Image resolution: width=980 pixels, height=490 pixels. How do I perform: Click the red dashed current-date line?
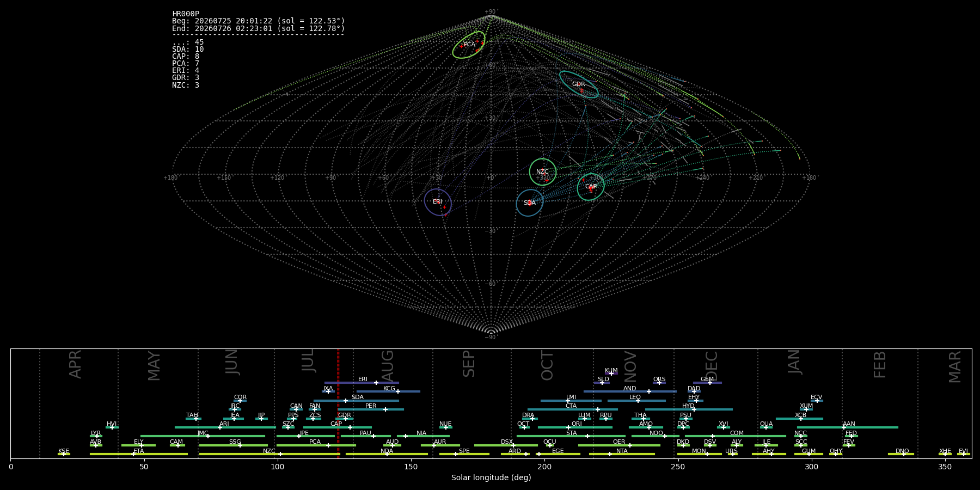(338, 403)
